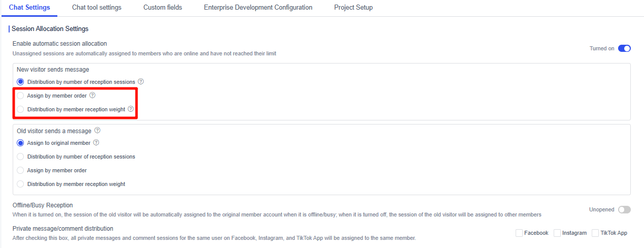
Task: Open Enterprise Development Configuration tab
Action: [258, 8]
